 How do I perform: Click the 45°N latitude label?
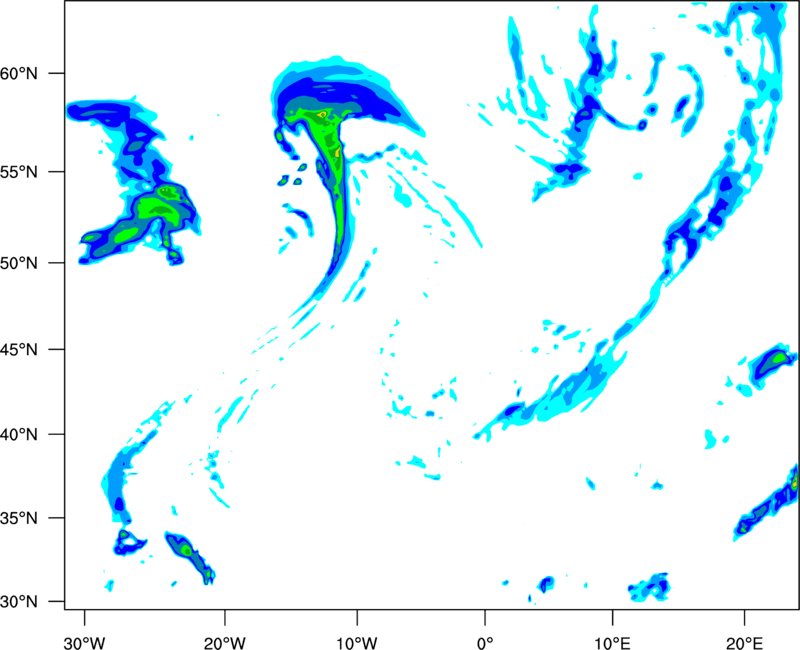click(19, 350)
